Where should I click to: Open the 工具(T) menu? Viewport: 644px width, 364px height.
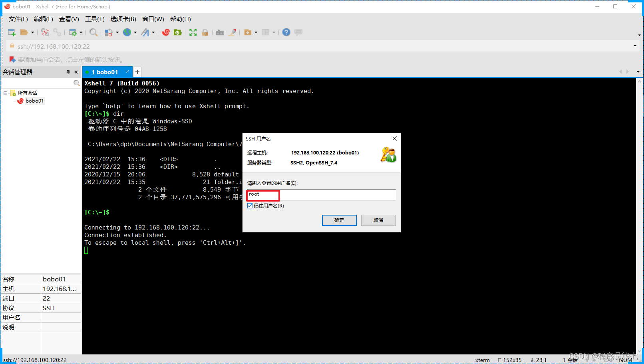click(x=95, y=19)
